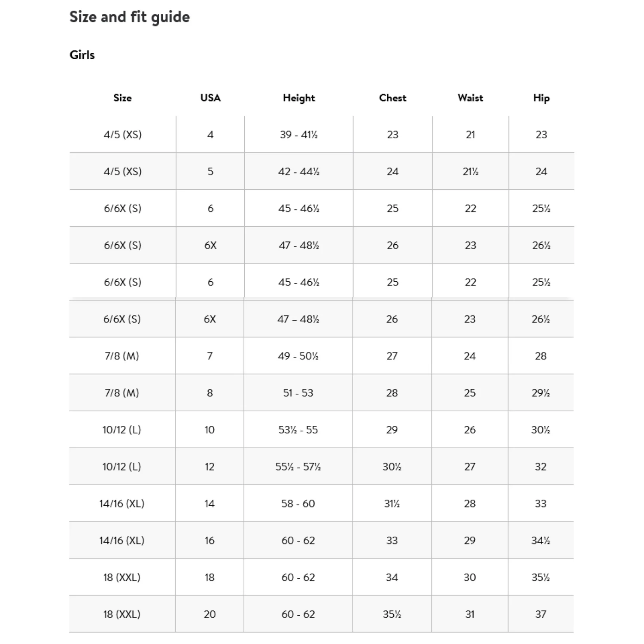This screenshot has height=644, width=644.
Task: Click the Size and fit guide heading
Action: coord(130,17)
